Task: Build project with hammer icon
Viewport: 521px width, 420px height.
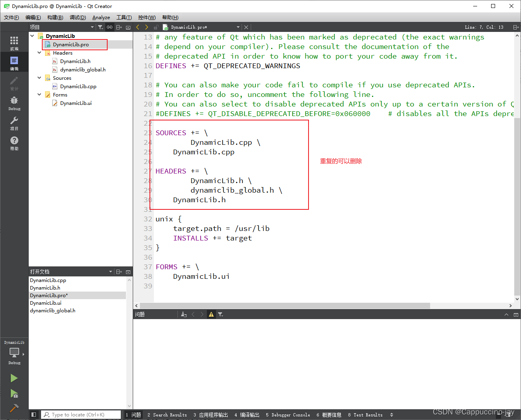Action: pos(14,408)
